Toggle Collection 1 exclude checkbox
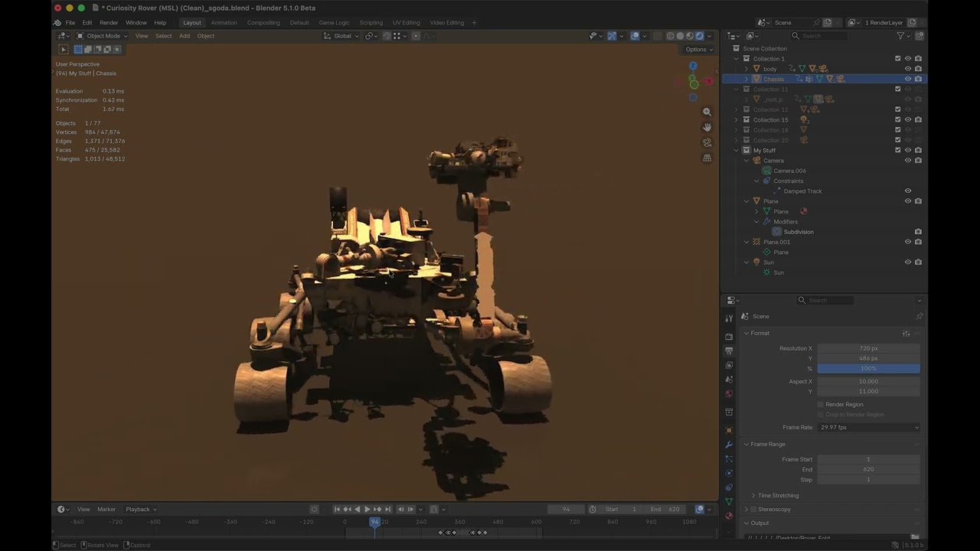 898,58
